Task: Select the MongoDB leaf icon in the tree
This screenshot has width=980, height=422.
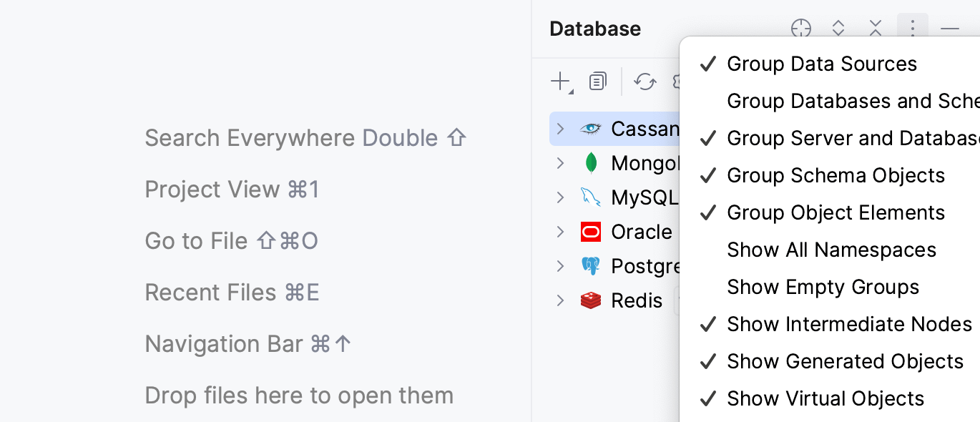Action: (x=591, y=163)
